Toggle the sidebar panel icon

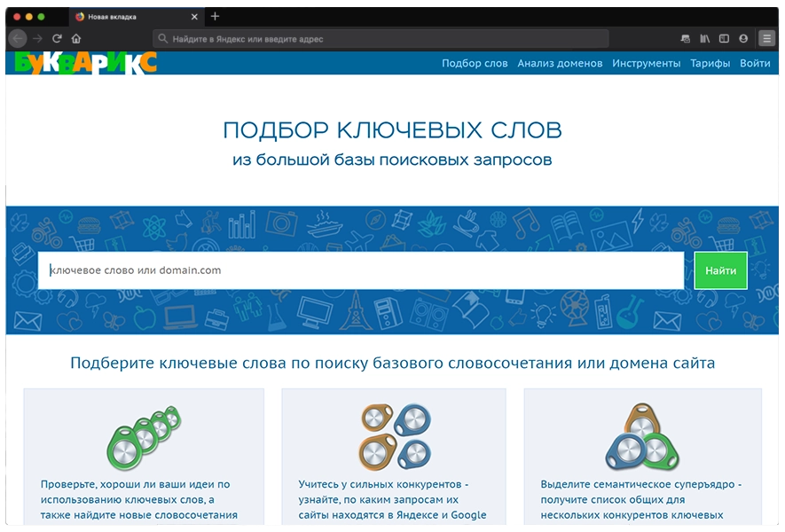(724, 38)
